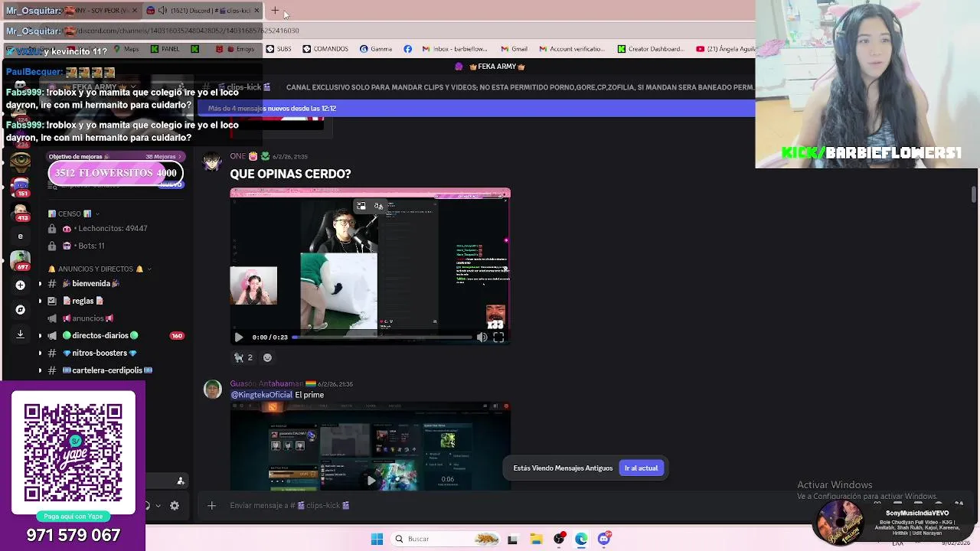Play the Guasón Antahuaman video clip

click(371, 481)
